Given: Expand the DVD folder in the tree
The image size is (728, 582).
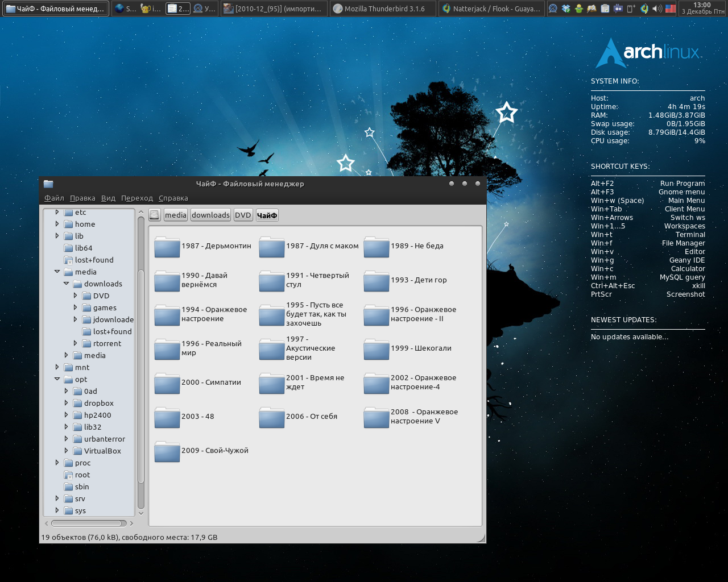Looking at the screenshot, I should (75, 296).
